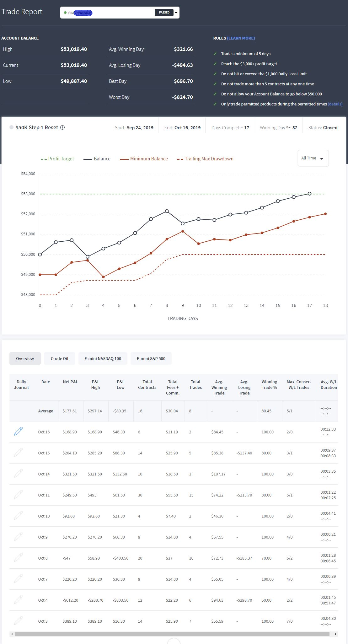Screen dimensions: 348x644
Task: Click the day 8 balance point on chart
Action: coord(167,211)
